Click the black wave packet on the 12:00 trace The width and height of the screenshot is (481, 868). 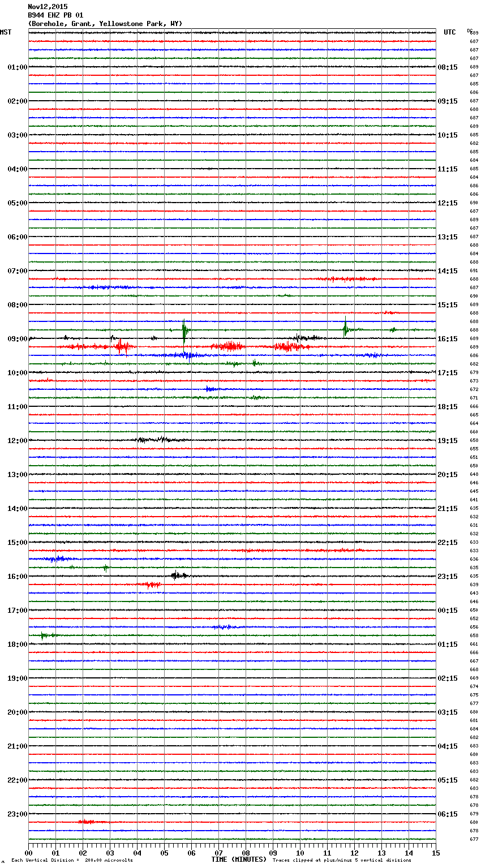click(156, 440)
